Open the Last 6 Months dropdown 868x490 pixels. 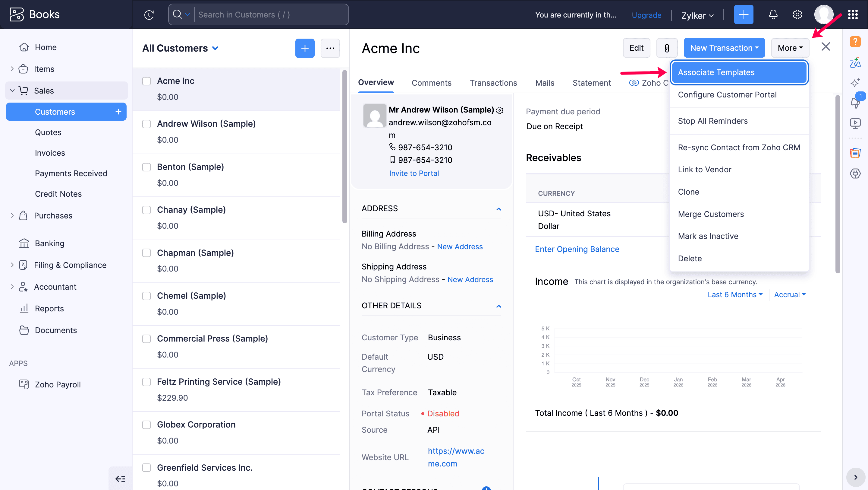(x=734, y=294)
